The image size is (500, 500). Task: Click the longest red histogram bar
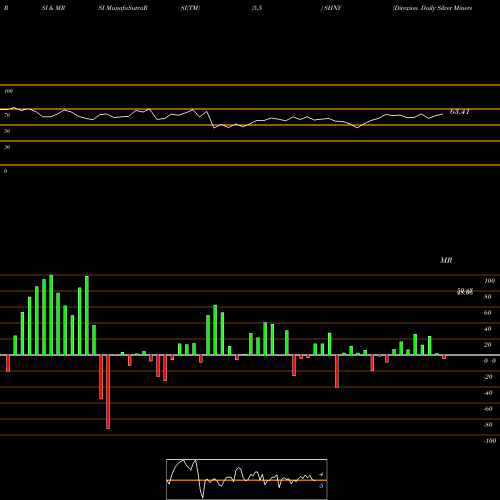(x=108, y=392)
